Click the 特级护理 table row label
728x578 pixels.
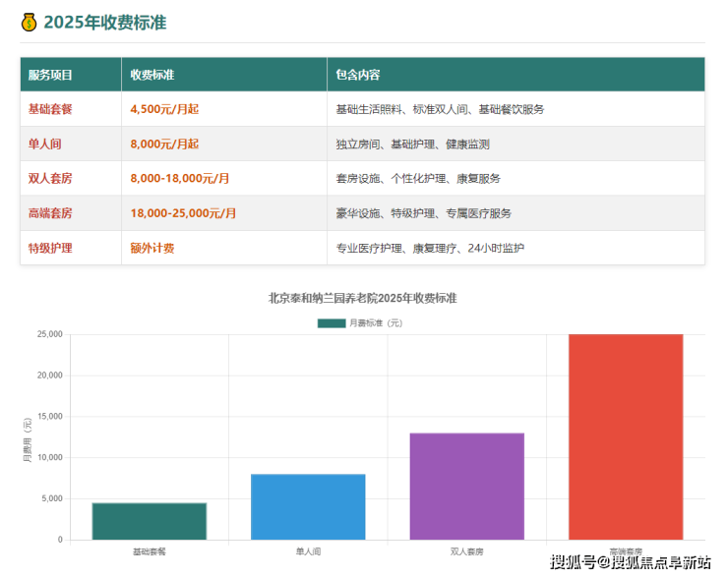coord(50,248)
